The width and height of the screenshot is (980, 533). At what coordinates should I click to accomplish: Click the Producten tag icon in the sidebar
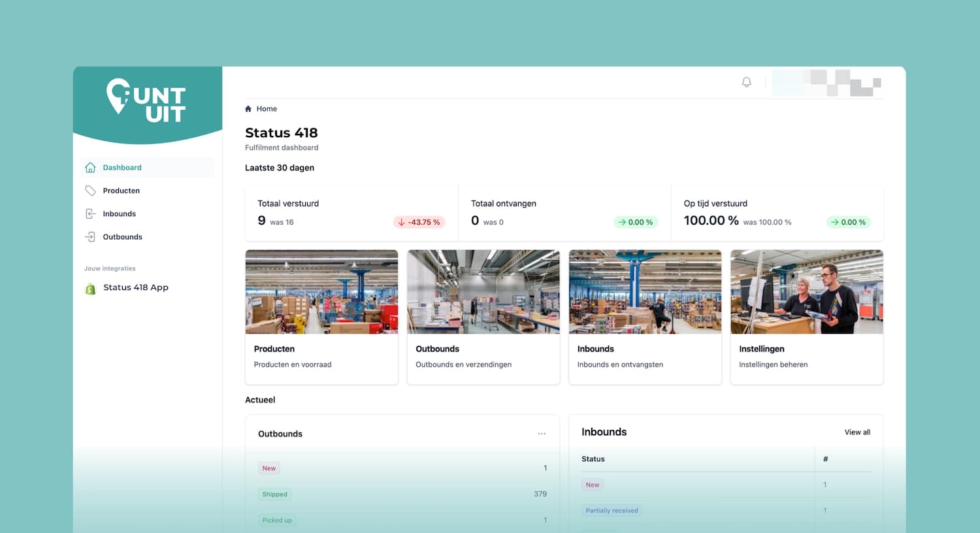(x=90, y=190)
